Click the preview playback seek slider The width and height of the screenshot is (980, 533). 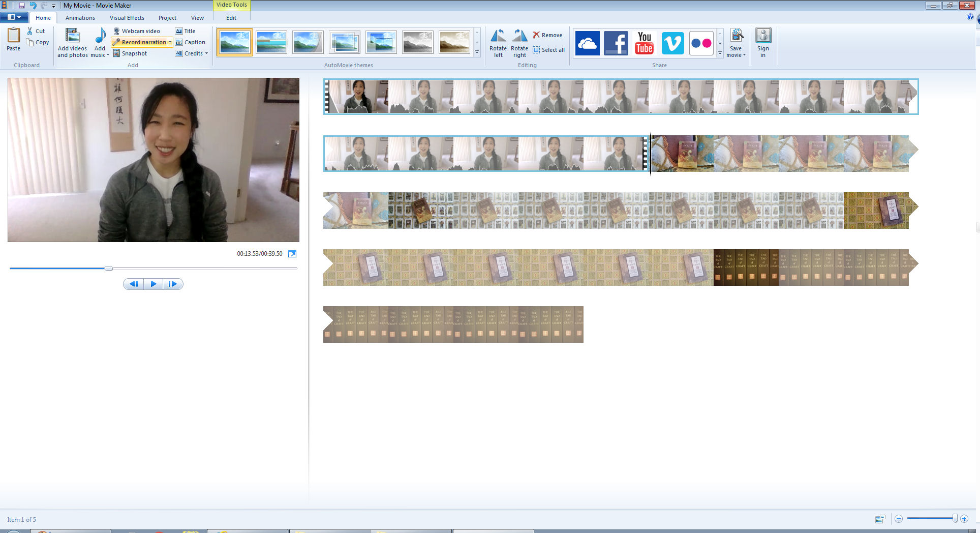tap(152, 268)
